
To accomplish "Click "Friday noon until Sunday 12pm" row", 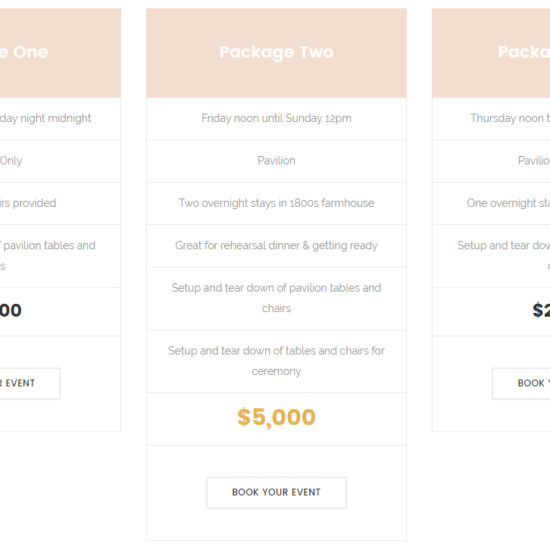I will click(x=276, y=119).
